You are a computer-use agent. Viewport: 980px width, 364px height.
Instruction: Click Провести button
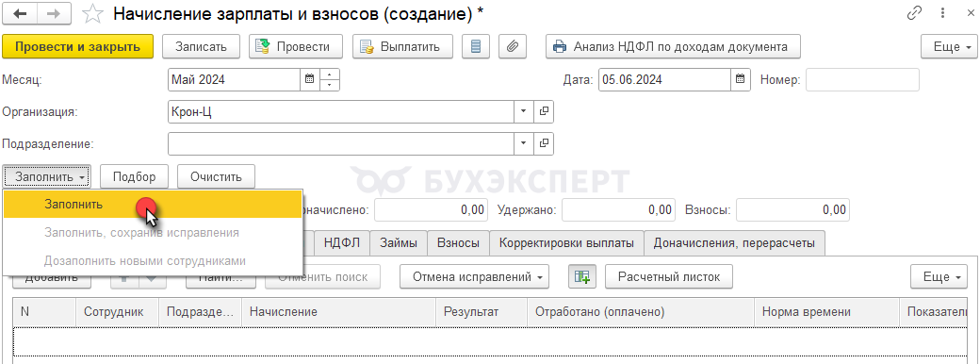[x=296, y=46]
